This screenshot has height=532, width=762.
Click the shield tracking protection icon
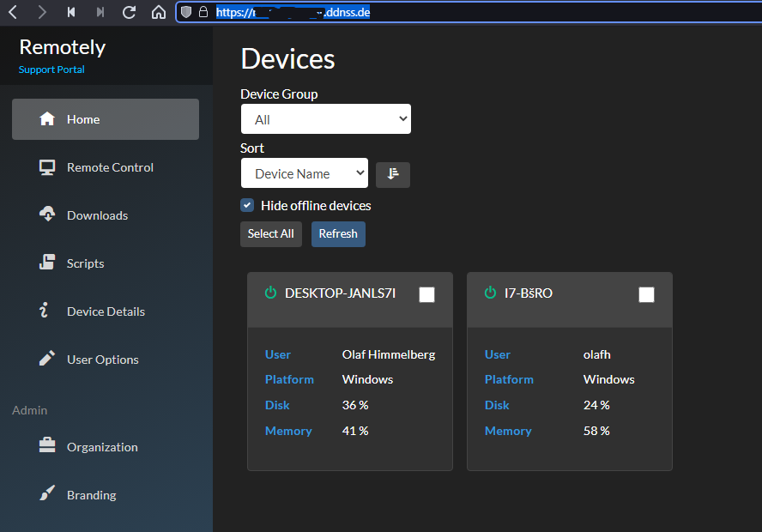click(186, 12)
